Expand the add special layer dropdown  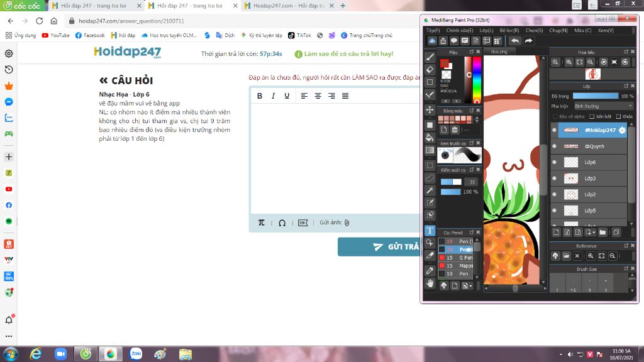click(590, 233)
